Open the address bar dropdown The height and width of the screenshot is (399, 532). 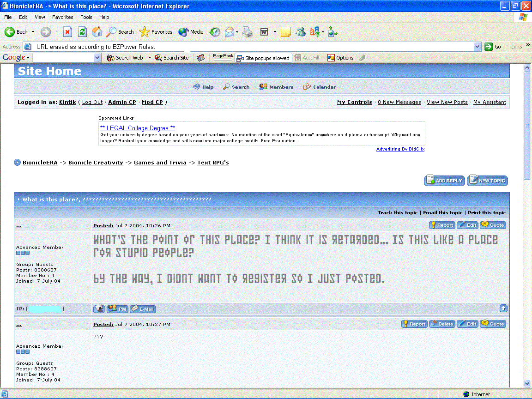pyautogui.click(x=478, y=46)
